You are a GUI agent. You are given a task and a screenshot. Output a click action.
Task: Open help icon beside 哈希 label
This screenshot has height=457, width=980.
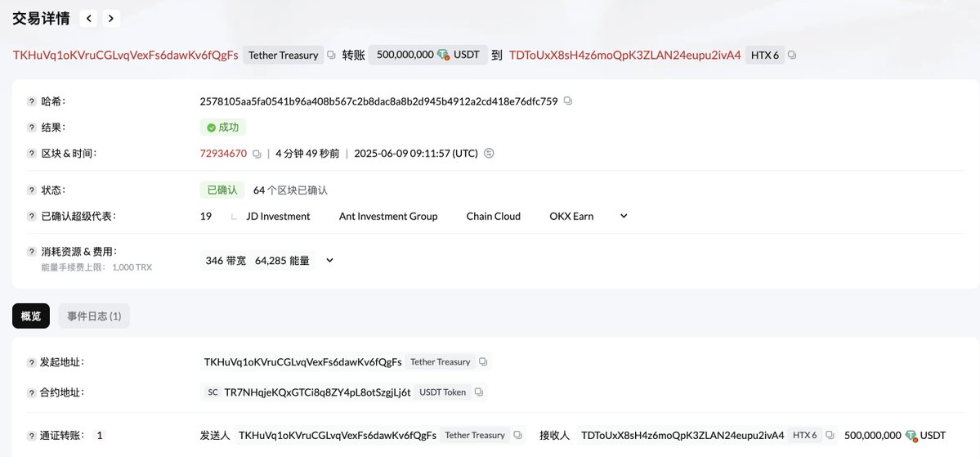(31, 101)
